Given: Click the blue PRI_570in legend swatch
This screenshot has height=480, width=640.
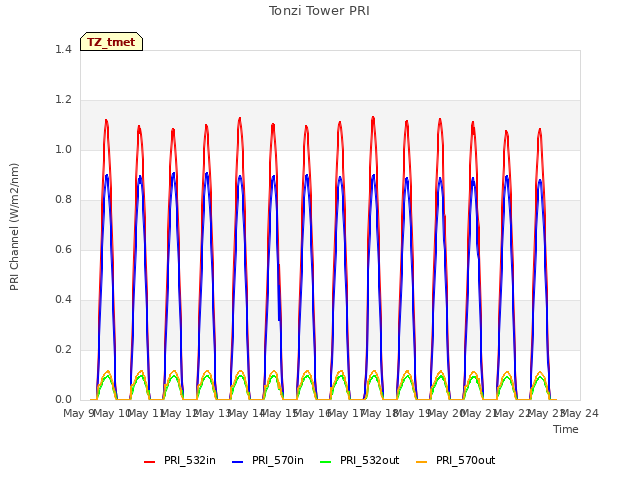Looking at the screenshot, I should [x=238, y=462].
